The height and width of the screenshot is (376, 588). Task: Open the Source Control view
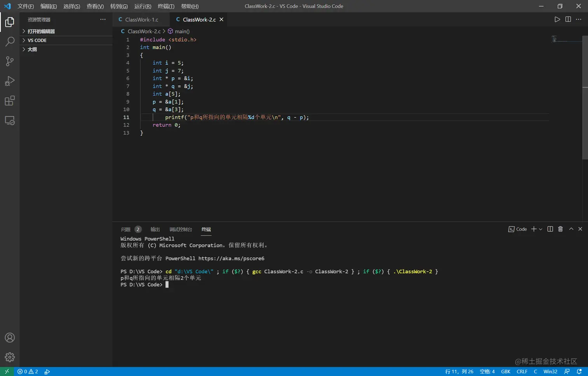click(10, 61)
